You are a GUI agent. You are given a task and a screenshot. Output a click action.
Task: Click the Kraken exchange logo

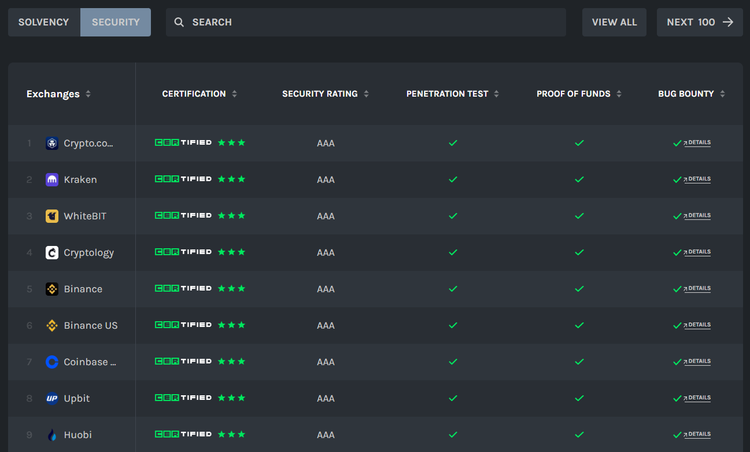click(52, 179)
